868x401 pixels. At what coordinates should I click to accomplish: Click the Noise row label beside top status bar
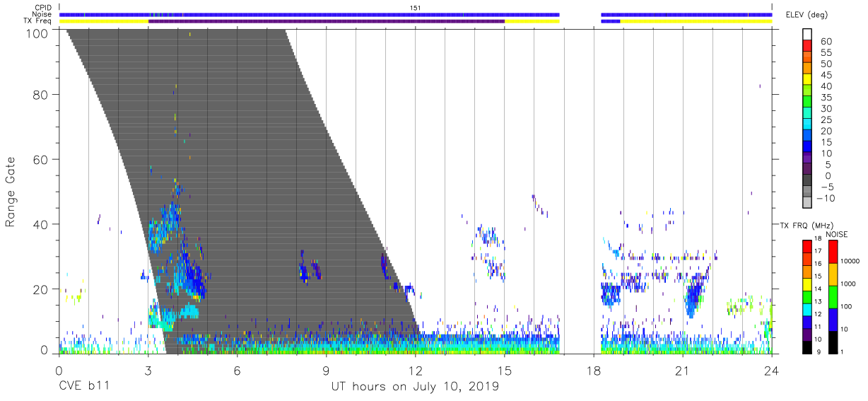[42, 14]
